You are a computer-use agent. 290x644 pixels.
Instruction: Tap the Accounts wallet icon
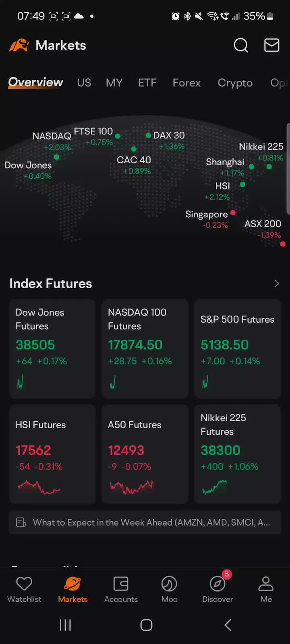click(x=121, y=584)
